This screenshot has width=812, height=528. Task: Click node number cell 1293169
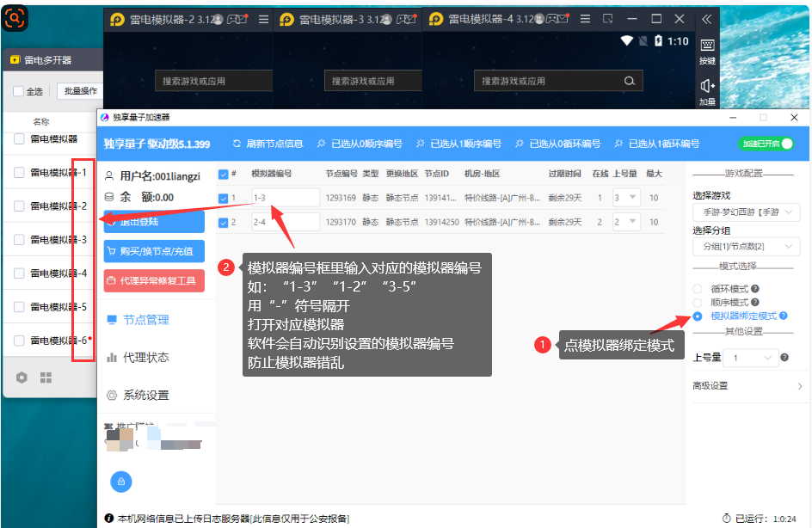click(x=341, y=198)
